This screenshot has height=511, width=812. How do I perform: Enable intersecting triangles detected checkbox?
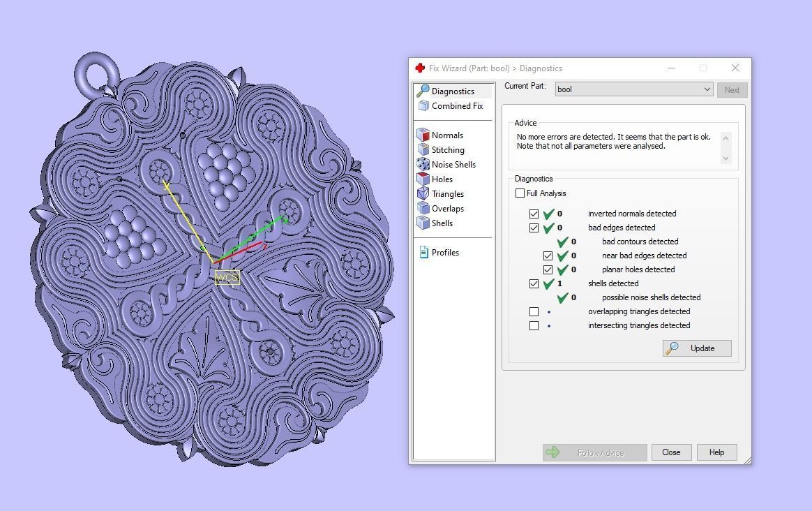coord(534,325)
